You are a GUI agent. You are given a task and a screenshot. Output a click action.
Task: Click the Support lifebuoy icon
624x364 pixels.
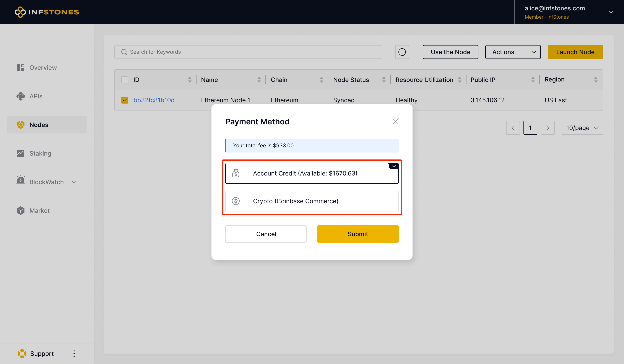coord(22,353)
